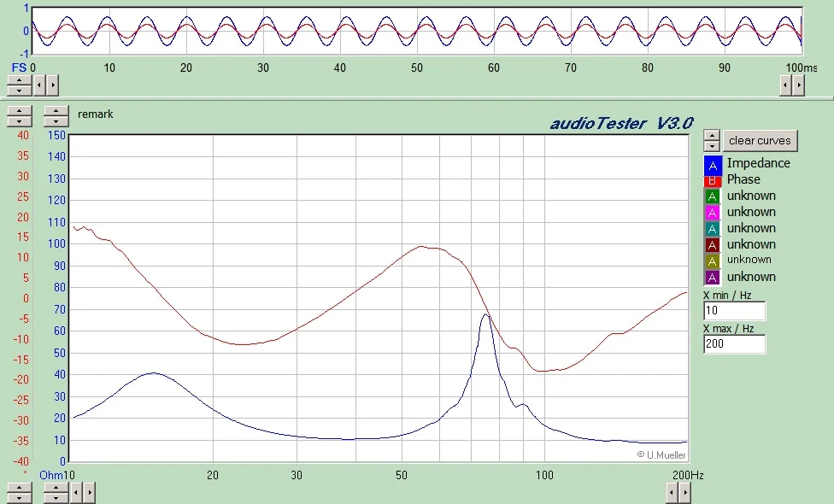Click the right arrow below the frequency graph
This screenshot has width=834, height=504.
684,493
